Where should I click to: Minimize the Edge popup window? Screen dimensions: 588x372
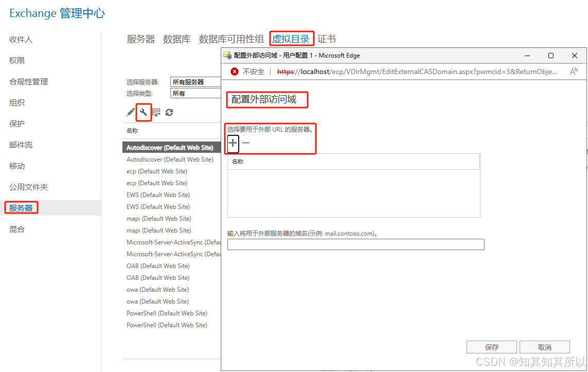(x=527, y=56)
